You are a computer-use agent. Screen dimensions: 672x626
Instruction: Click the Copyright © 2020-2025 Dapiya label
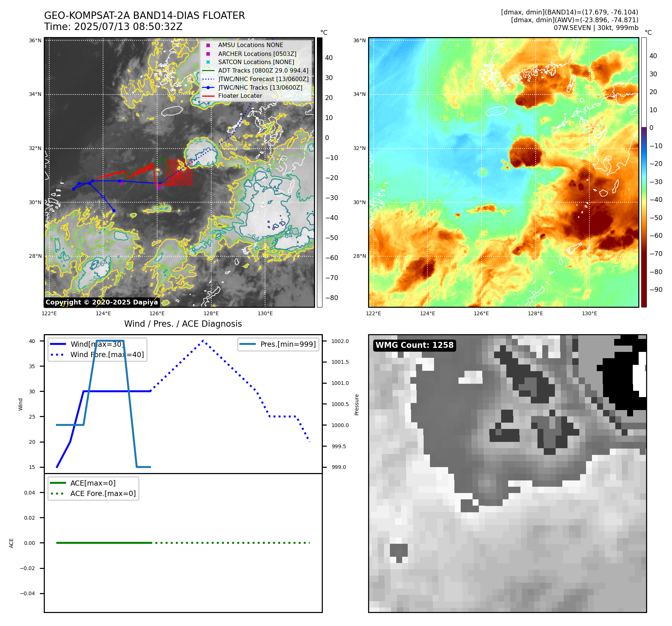point(102,302)
